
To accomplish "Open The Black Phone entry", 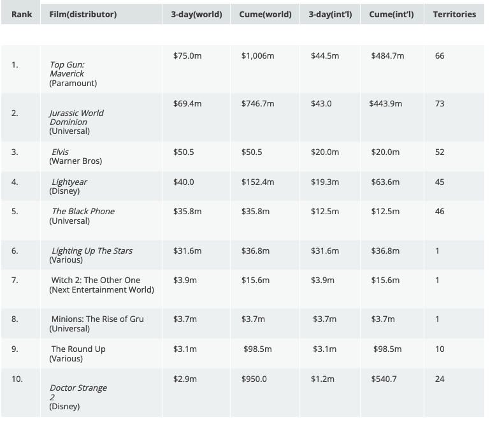I will click(x=83, y=211).
